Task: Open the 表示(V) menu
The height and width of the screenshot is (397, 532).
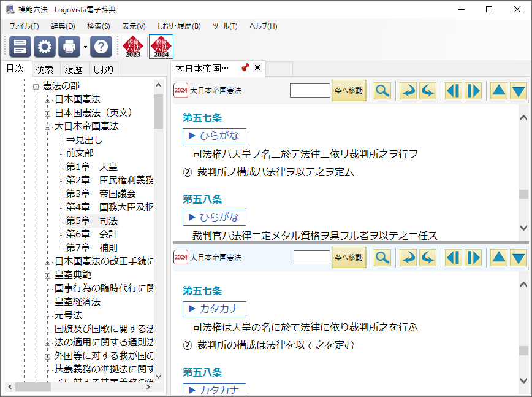Action: (134, 26)
